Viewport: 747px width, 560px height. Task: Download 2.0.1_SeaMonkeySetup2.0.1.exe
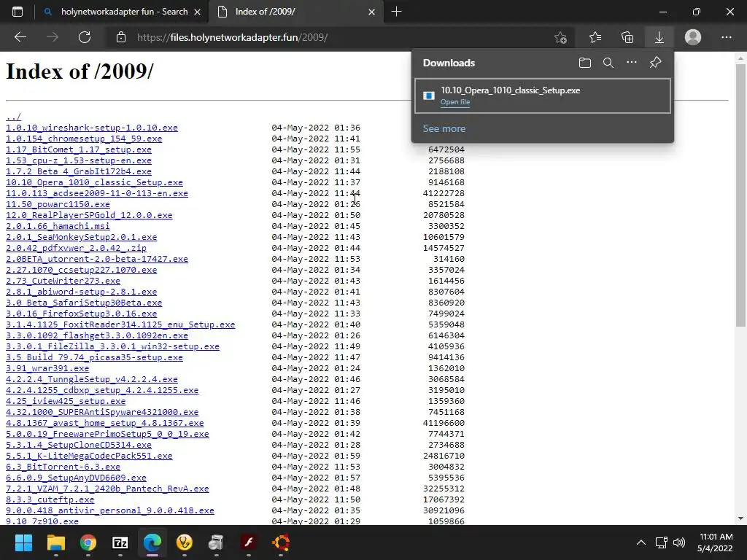[81, 237]
